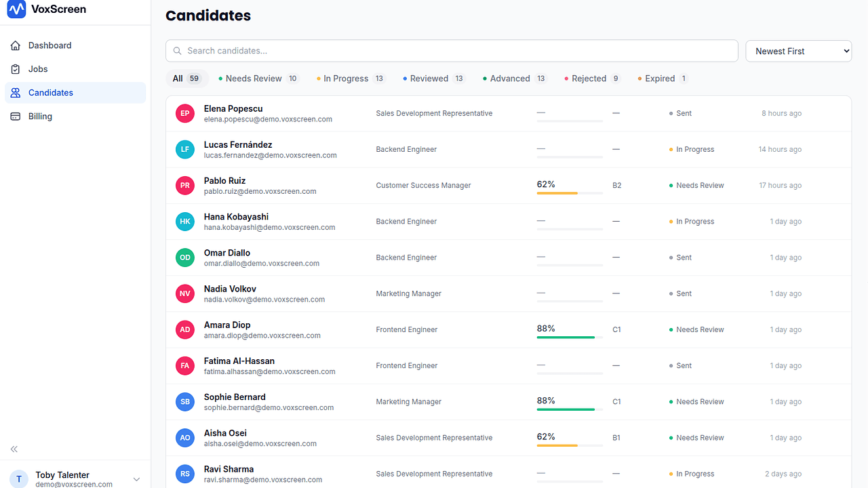The width and height of the screenshot is (868, 488).
Task: View the Expired candidates tab
Action: point(663,79)
